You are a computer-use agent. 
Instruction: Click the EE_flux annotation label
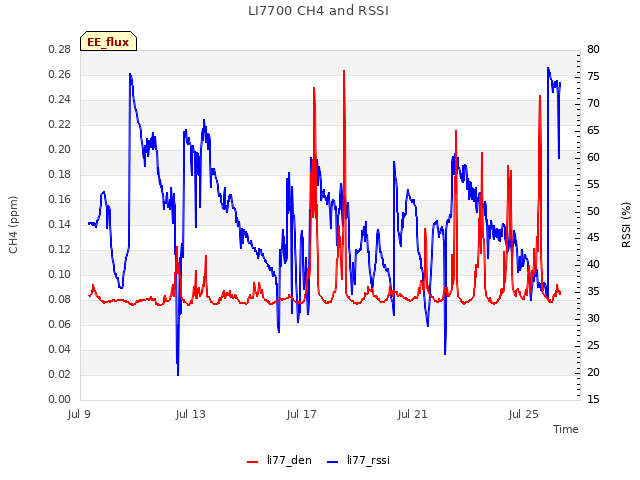coord(108,42)
